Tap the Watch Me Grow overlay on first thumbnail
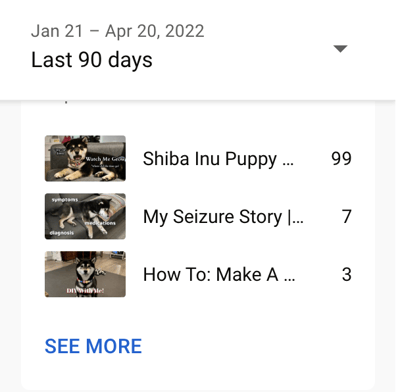The height and width of the screenshot is (392, 400). tap(105, 159)
